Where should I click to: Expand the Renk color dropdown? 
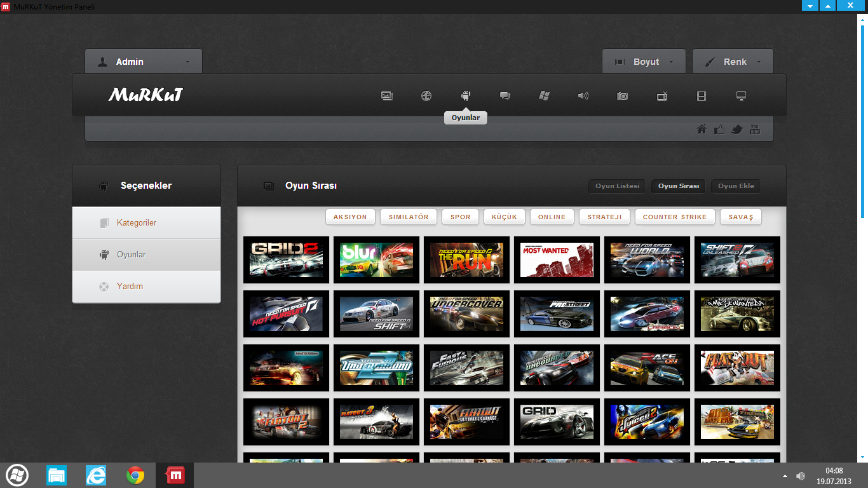point(733,62)
